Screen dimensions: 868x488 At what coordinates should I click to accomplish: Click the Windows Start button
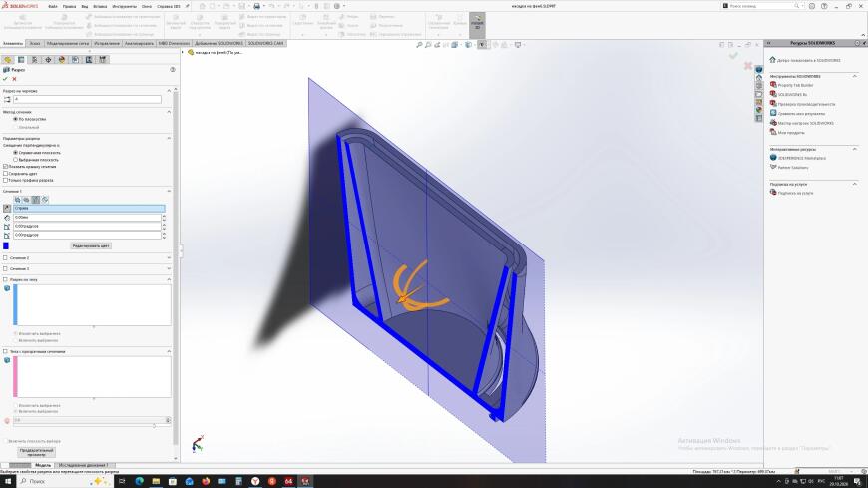tap(8, 481)
